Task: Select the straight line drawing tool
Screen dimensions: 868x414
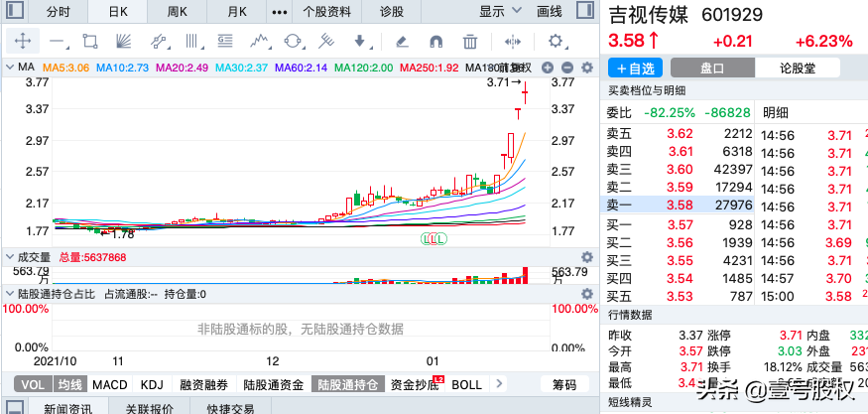Action: [x=57, y=41]
